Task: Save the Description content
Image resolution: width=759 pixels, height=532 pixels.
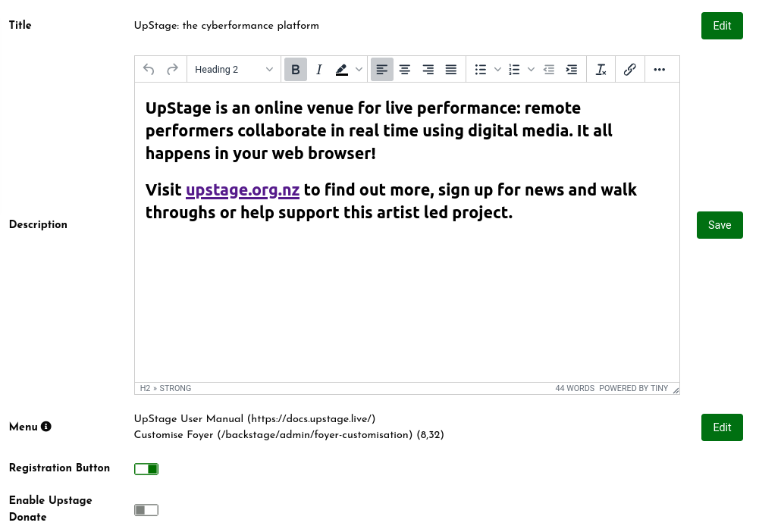Action: tap(720, 225)
